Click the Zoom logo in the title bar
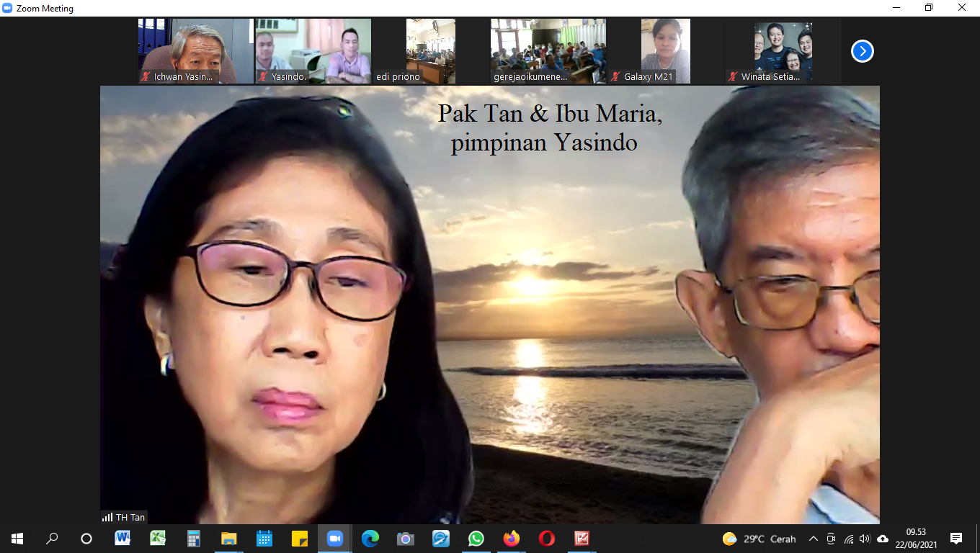The width and height of the screenshot is (980, 553). click(x=8, y=8)
